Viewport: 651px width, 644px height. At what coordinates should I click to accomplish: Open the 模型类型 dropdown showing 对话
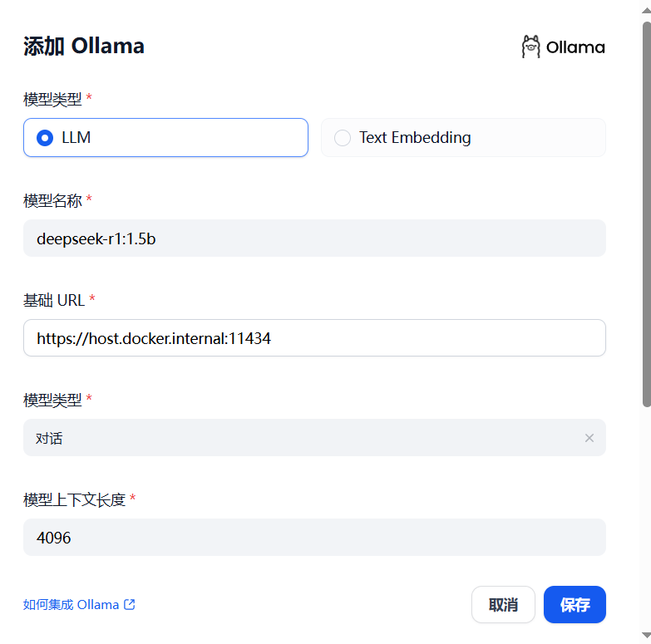(x=314, y=438)
